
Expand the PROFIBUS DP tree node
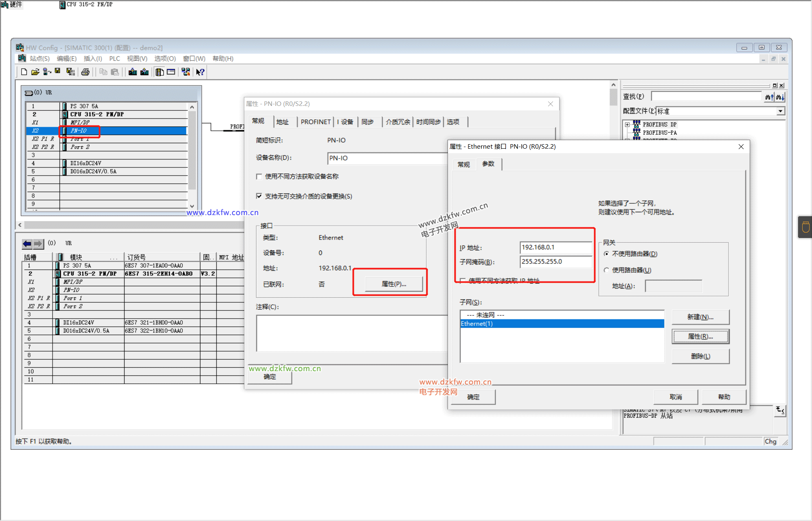tap(628, 125)
